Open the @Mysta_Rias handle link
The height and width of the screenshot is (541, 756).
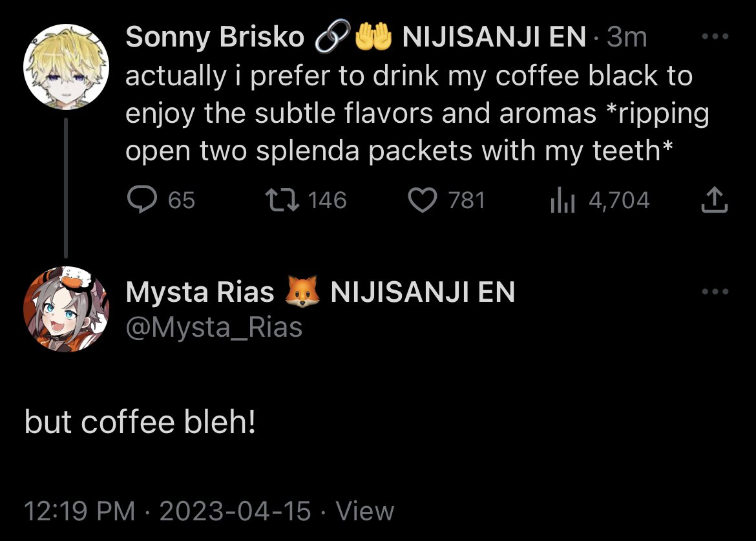(x=214, y=328)
